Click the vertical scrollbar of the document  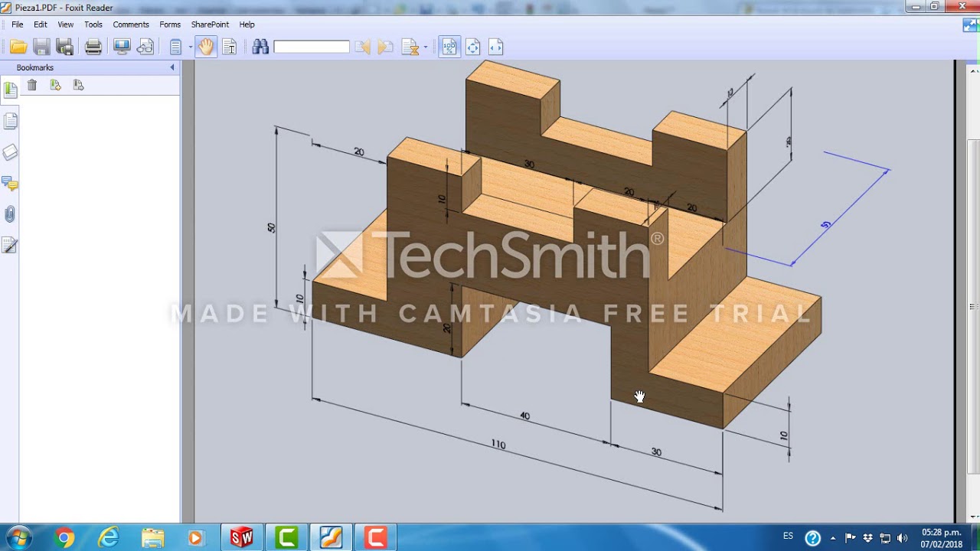click(x=974, y=306)
